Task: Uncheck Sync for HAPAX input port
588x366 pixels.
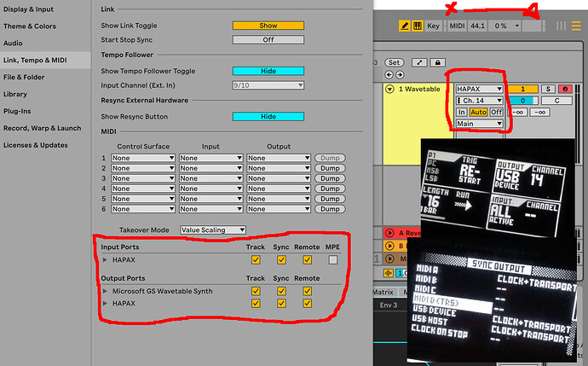Action: [280, 259]
